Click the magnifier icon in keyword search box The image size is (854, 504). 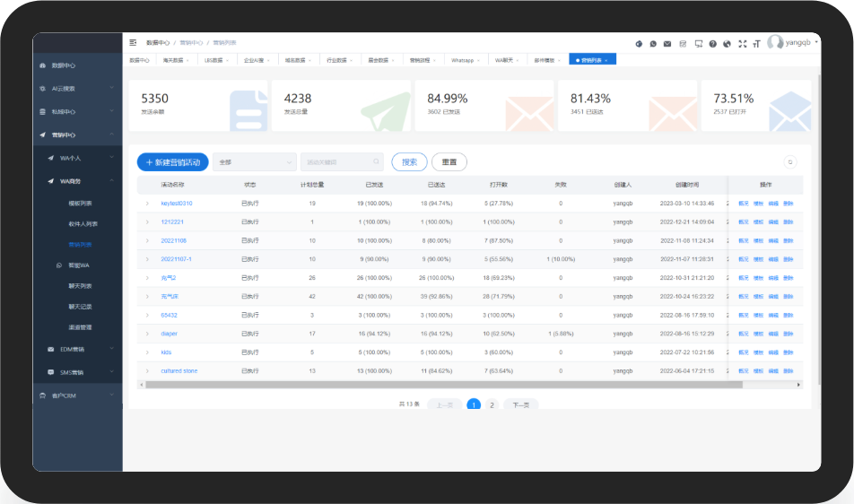pos(376,161)
